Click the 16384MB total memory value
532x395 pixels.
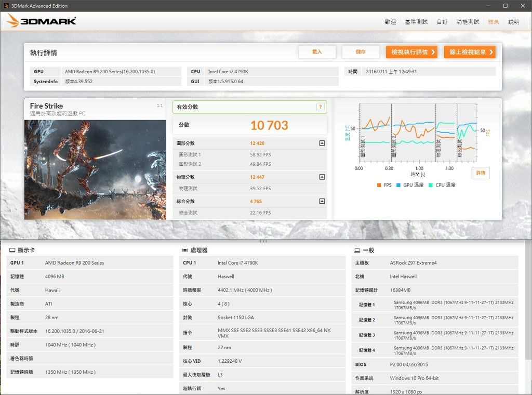(x=401, y=290)
